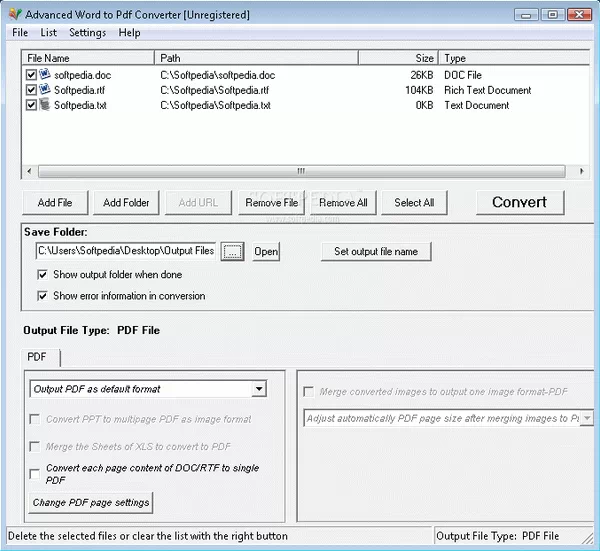The width and height of the screenshot is (600, 551).
Task: Open the Adjust automatically PDF page size dropdown
Action: click(587, 418)
